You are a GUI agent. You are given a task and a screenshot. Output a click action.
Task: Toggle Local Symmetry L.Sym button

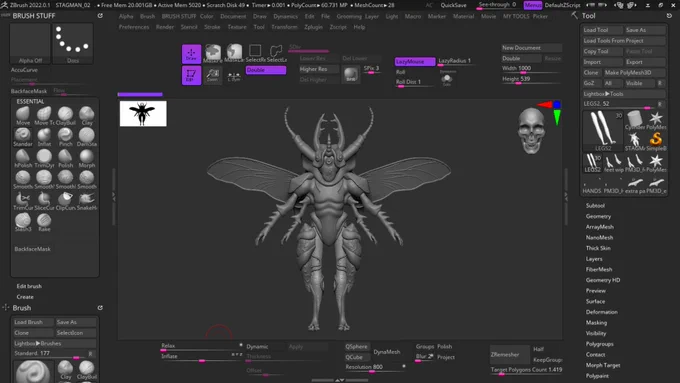coord(234,76)
